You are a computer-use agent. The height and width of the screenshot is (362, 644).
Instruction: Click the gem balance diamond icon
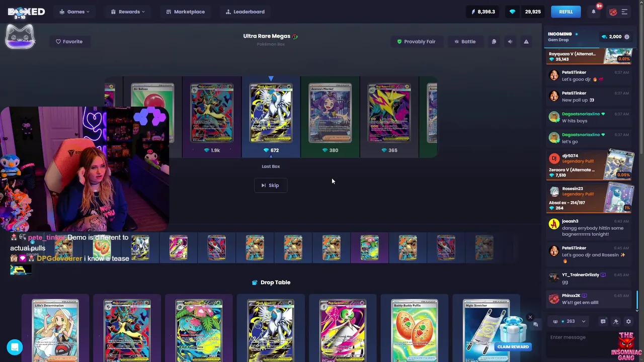512,12
